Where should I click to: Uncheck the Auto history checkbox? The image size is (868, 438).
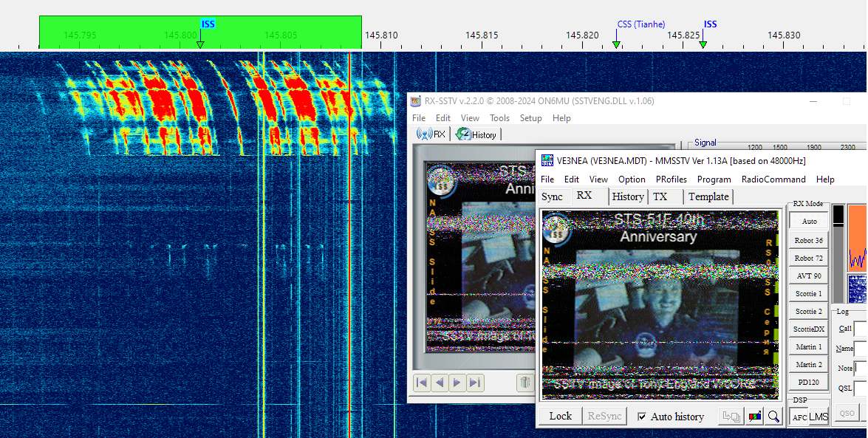643,416
